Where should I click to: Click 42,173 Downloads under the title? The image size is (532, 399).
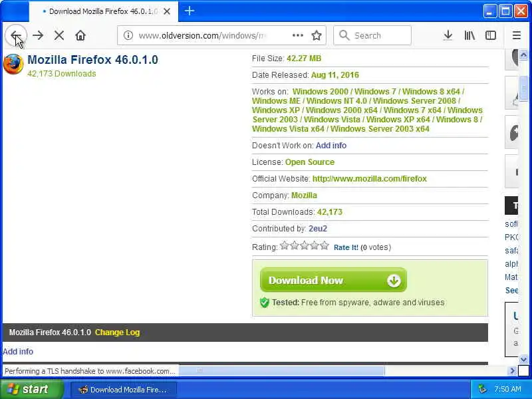(62, 74)
